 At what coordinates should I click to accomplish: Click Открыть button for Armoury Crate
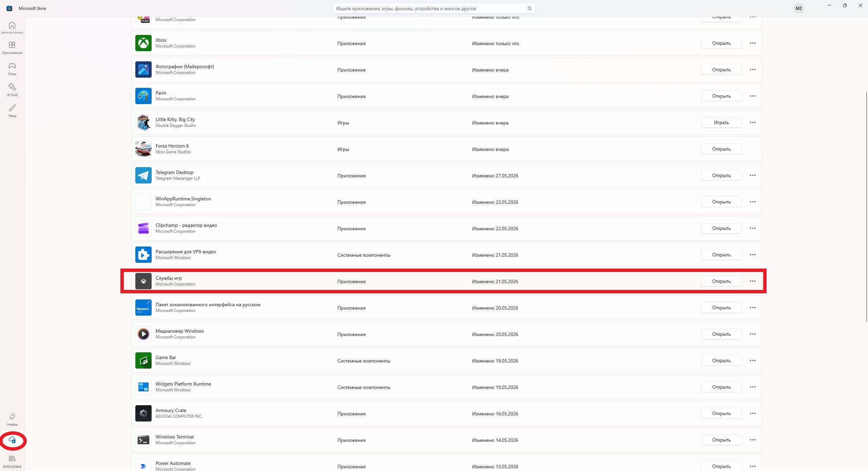721,413
